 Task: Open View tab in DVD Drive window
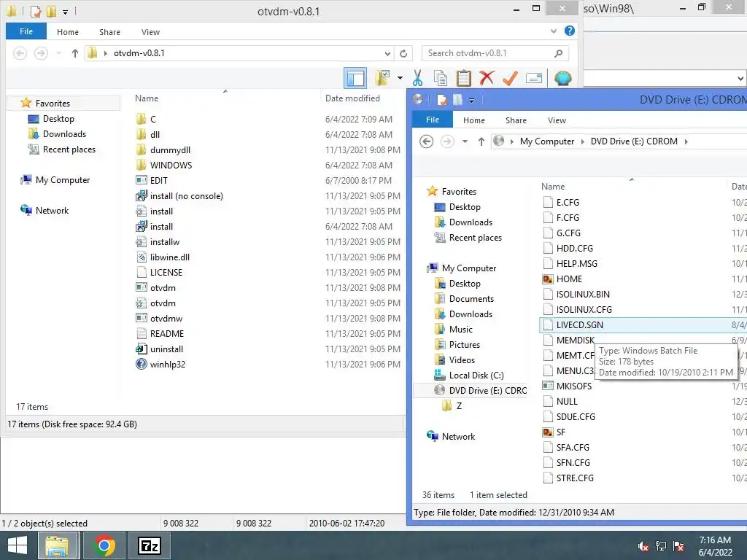tap(557, 120)
